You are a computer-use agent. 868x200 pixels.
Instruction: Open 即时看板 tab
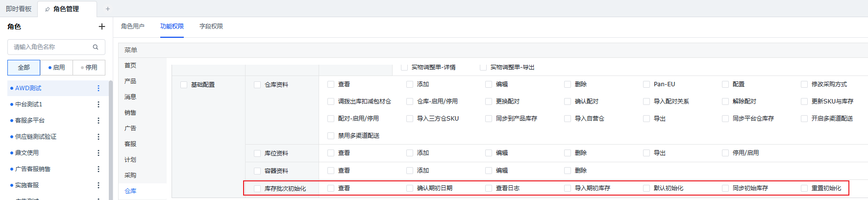19,9
